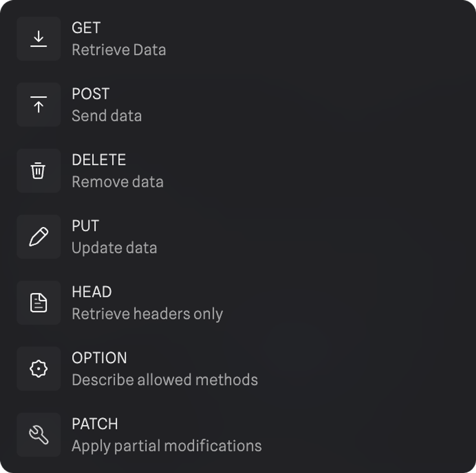
Task: Click the OPTION gear badge icon
Action: (x=38, y=369)
